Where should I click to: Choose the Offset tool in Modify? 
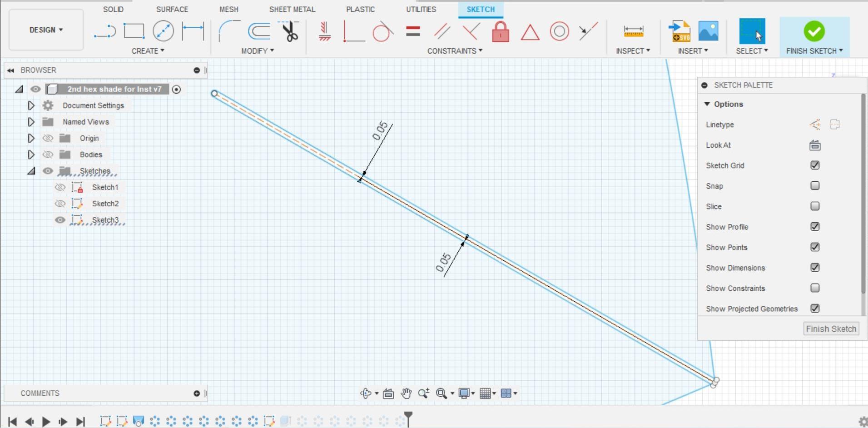click(x=259, y=31)
